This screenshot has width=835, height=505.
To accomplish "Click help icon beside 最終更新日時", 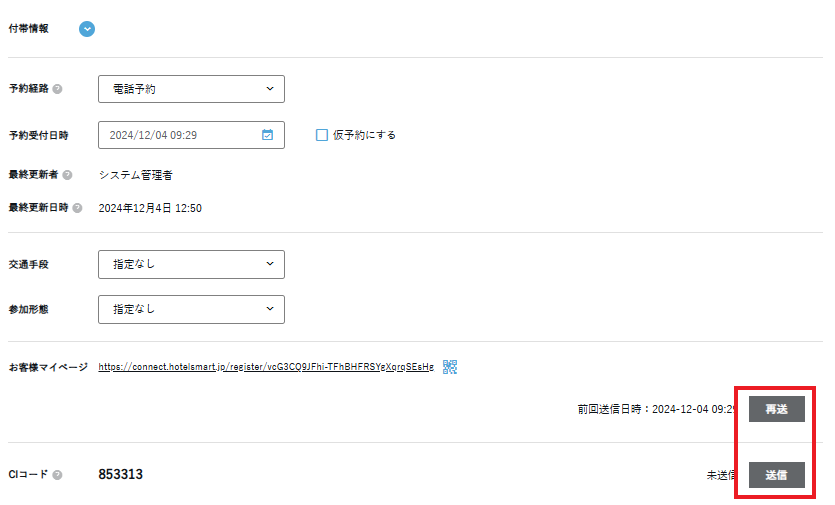I will [77, 209].
